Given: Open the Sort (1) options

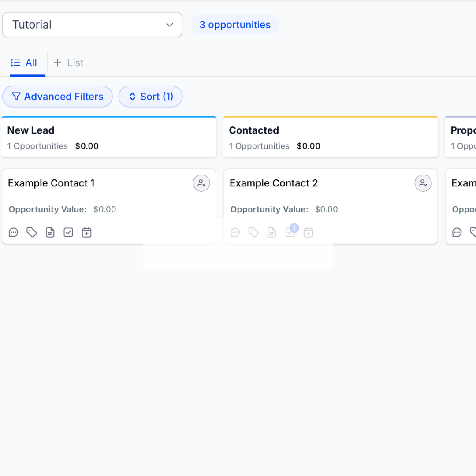Looking at the screenshot, I should click(x=150, y=97).
